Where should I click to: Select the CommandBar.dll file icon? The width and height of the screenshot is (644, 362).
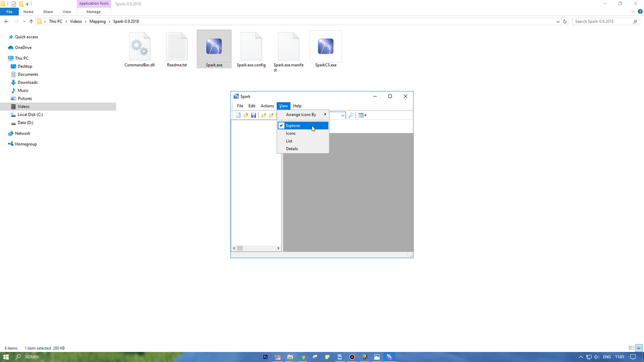[x=139, y=49]
